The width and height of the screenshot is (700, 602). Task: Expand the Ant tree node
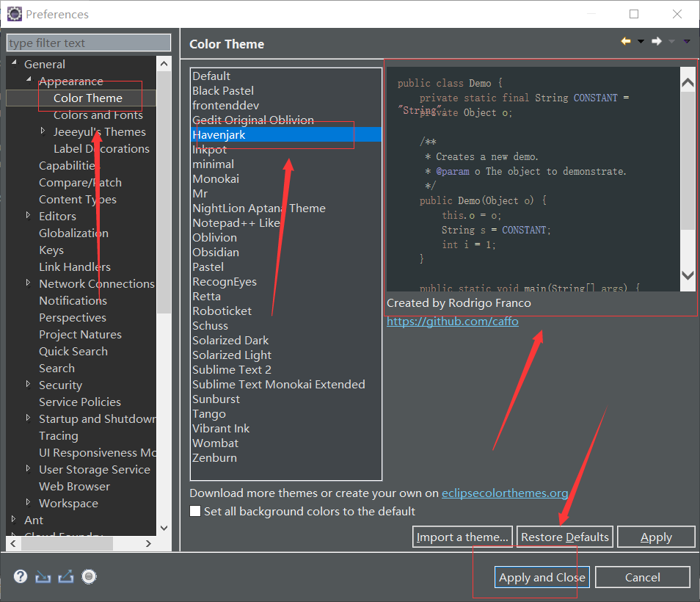click(x=13, y=519)
